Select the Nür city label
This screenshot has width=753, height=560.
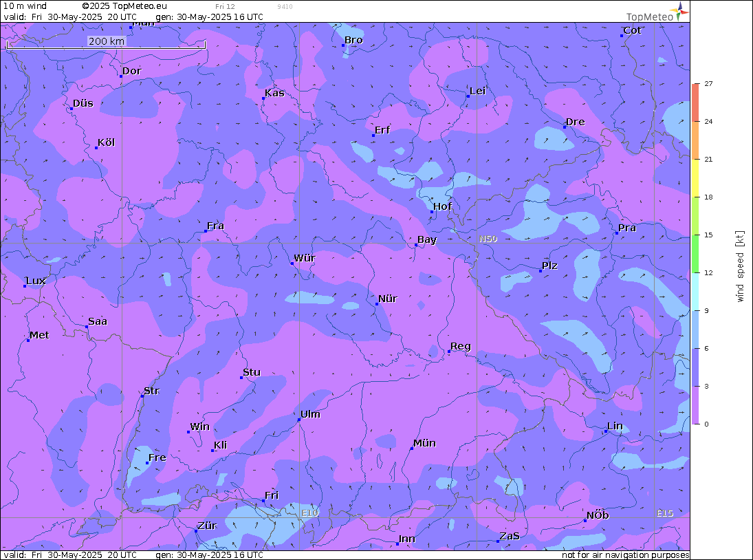388,299
